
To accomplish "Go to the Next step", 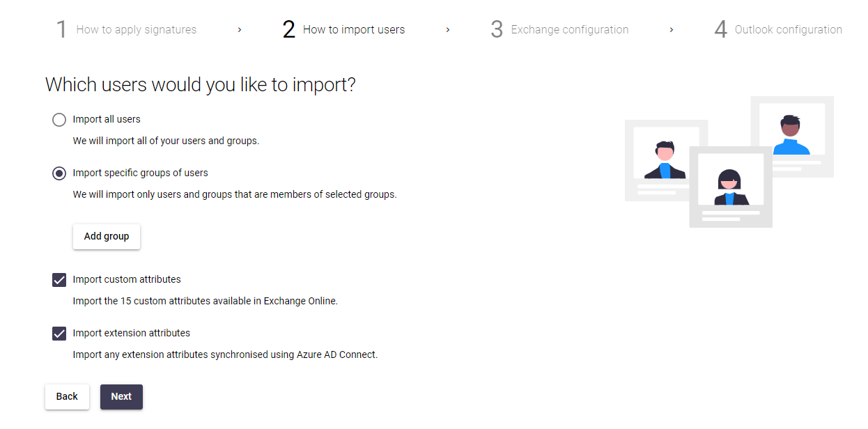I will (121, 397).
